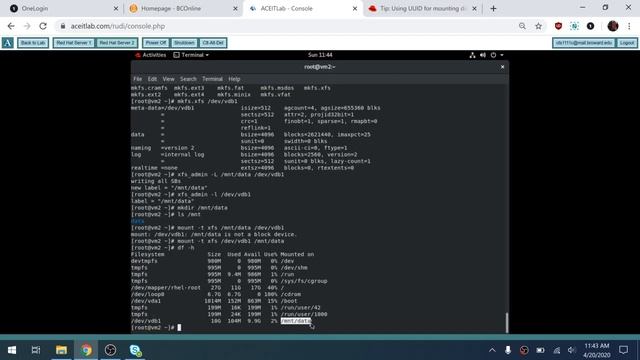Open the terminal File menu
Image resolution: width=640 pixels, height=360 pixels.
point(138,79)
